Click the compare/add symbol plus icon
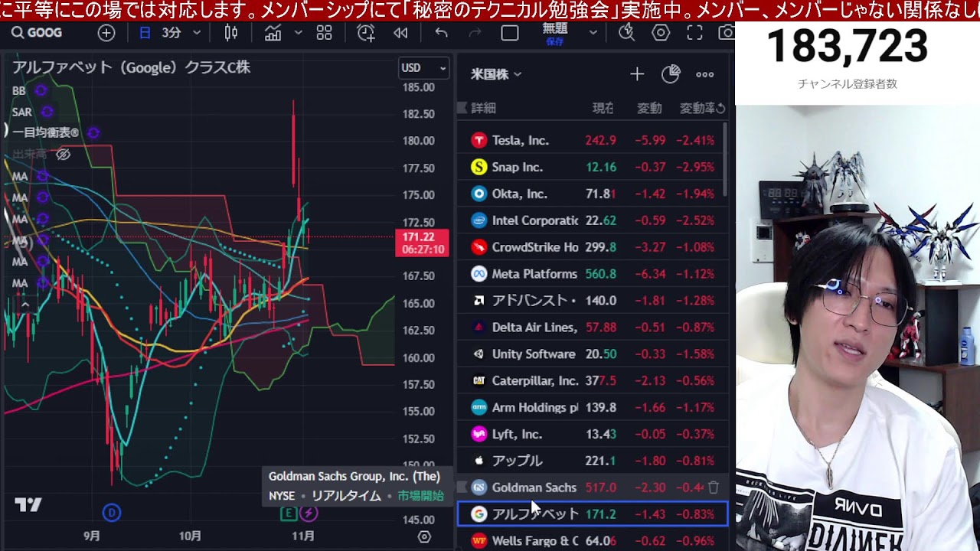This screenshot has width=980, height=551. click(106, 33)
